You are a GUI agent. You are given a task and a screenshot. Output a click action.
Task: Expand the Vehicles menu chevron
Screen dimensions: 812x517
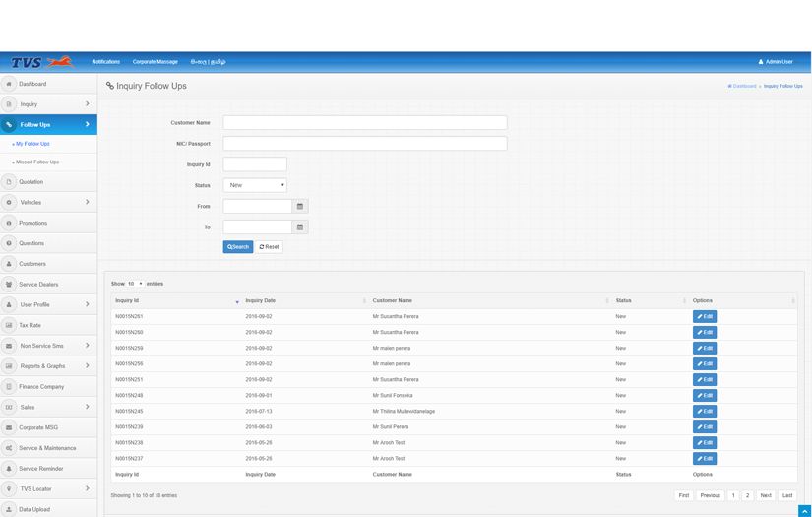(87, 202)
